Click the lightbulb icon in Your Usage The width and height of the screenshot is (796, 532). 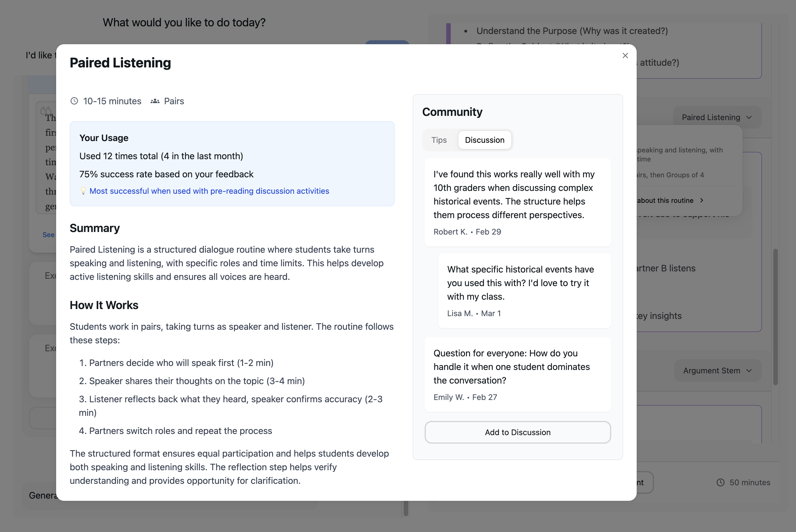(83, 191)
